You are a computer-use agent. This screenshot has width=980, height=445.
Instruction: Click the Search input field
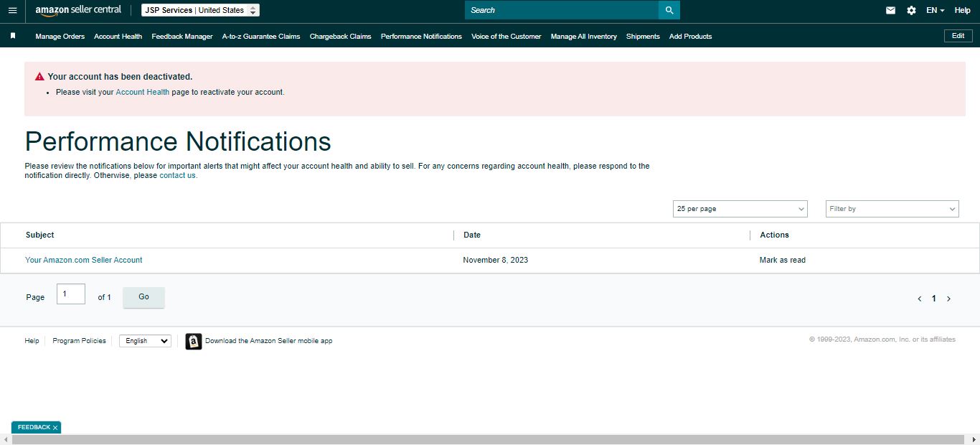562,10
